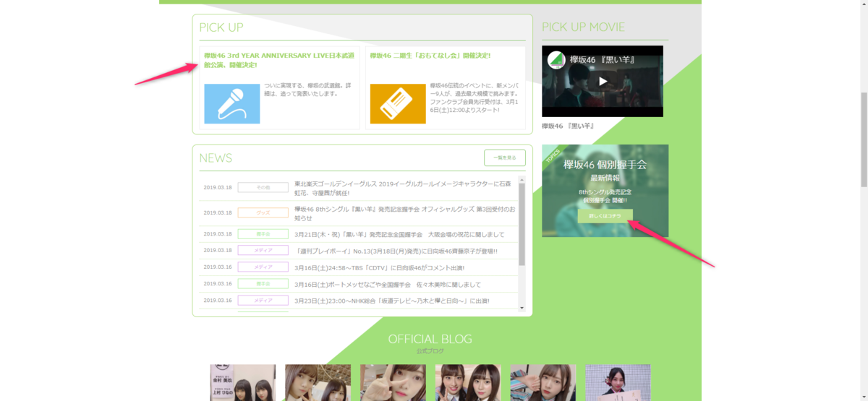Click the 詳しくはコチラ button on the banner
This screenshot has width=868, height=401.
[605, 216]
